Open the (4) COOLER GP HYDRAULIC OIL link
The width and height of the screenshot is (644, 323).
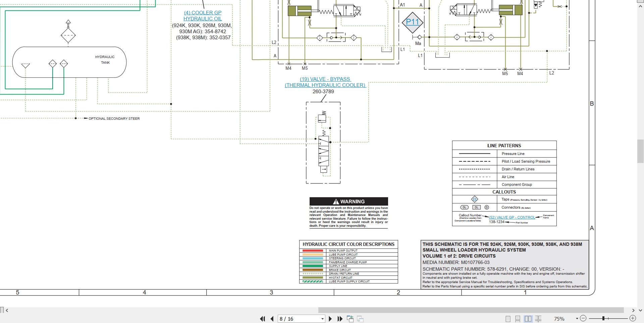(x=203, y=16)
